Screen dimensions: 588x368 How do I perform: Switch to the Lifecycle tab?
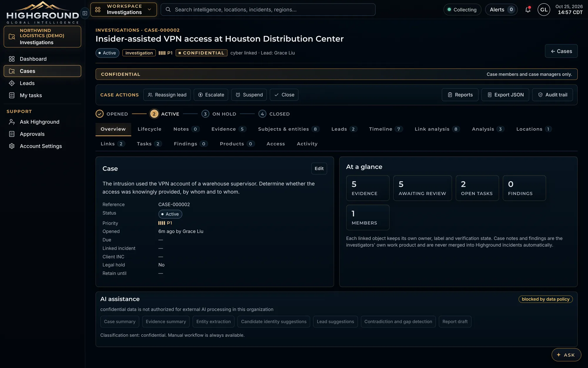[x=149, y=129]
